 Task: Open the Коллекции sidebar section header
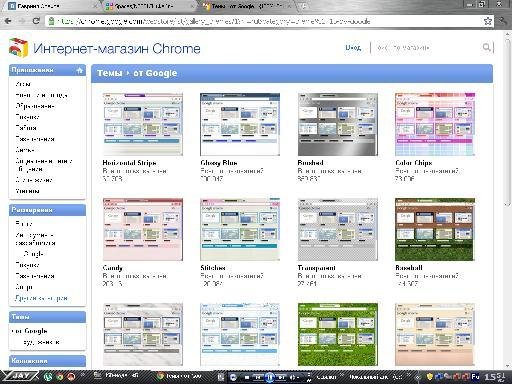coord(47,361)
